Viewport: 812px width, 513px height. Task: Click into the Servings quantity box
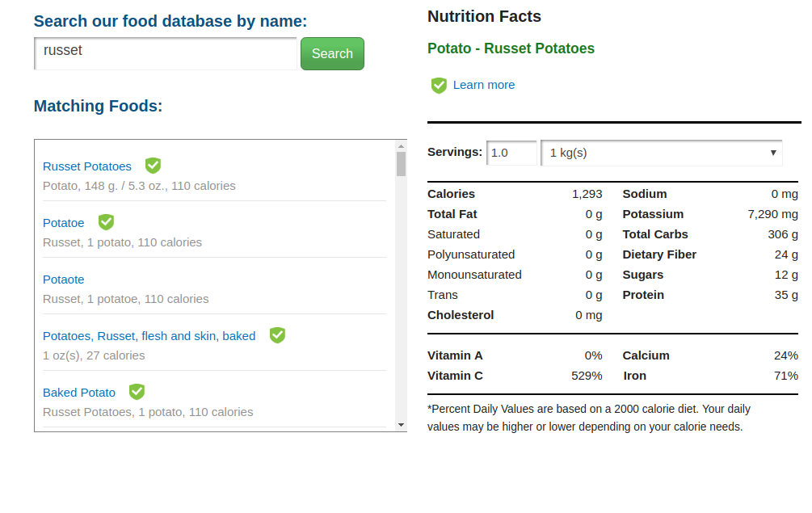coord(511,153)
